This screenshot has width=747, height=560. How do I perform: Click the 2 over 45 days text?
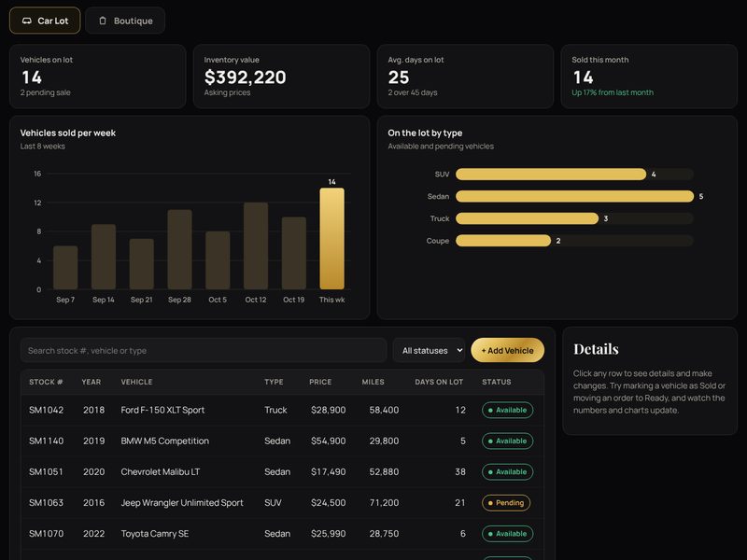(x=413, y=92)
